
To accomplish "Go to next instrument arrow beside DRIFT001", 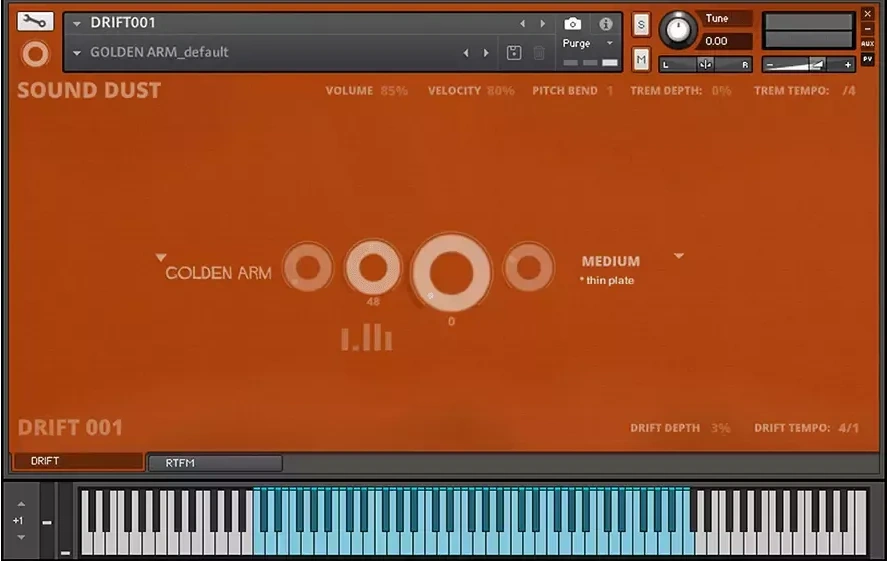I will tap(543, 24).
